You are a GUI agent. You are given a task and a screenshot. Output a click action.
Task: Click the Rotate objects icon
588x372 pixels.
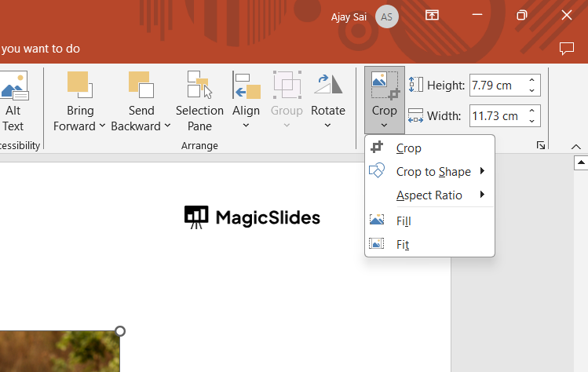pos(327,85)
